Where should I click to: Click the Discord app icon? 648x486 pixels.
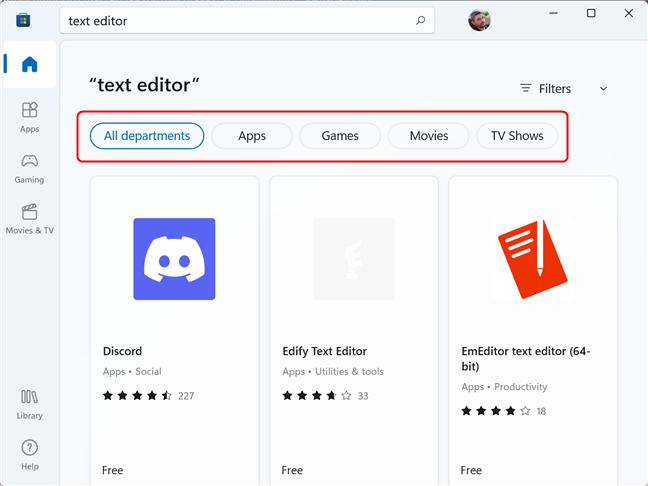pyautogui.click(x=174, y=259)
